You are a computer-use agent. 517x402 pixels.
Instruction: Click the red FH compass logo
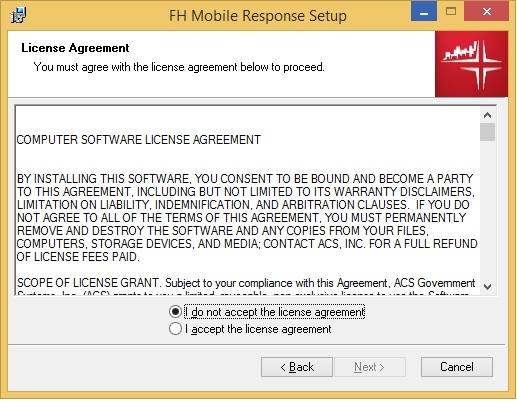pos(471,64)
